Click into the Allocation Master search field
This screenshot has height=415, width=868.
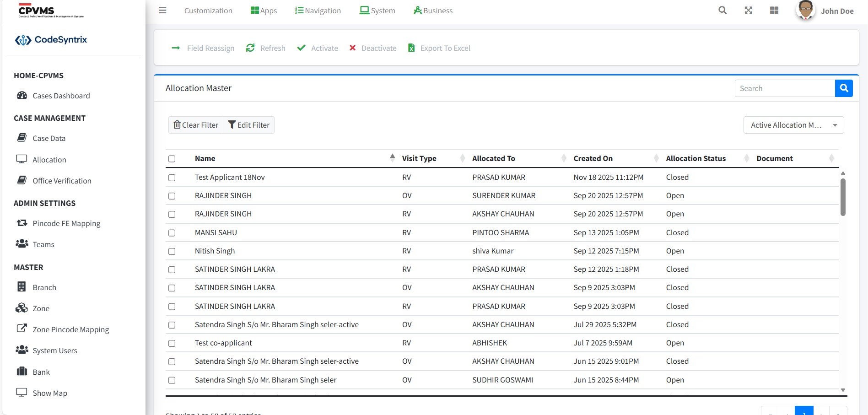click(784, 88)
